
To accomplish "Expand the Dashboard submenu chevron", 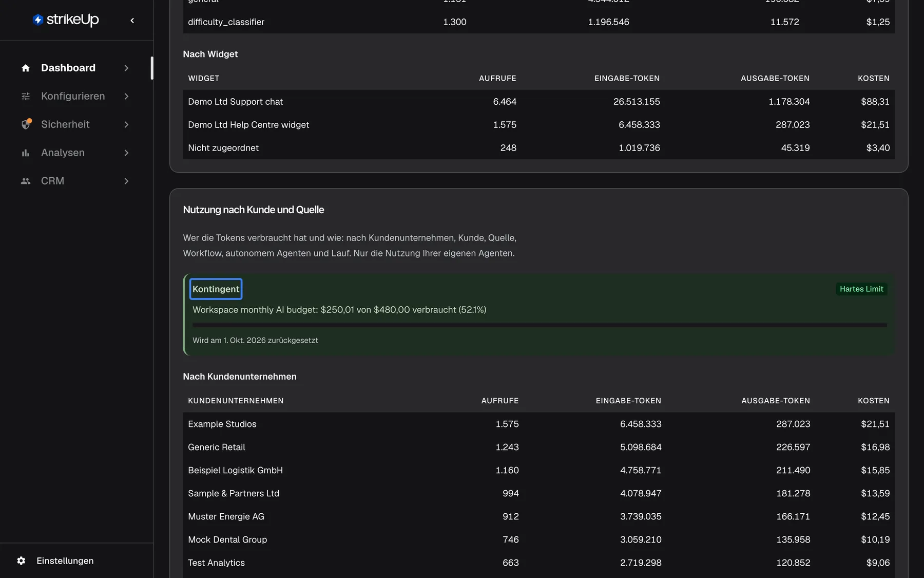I will (x=126, y=68).
